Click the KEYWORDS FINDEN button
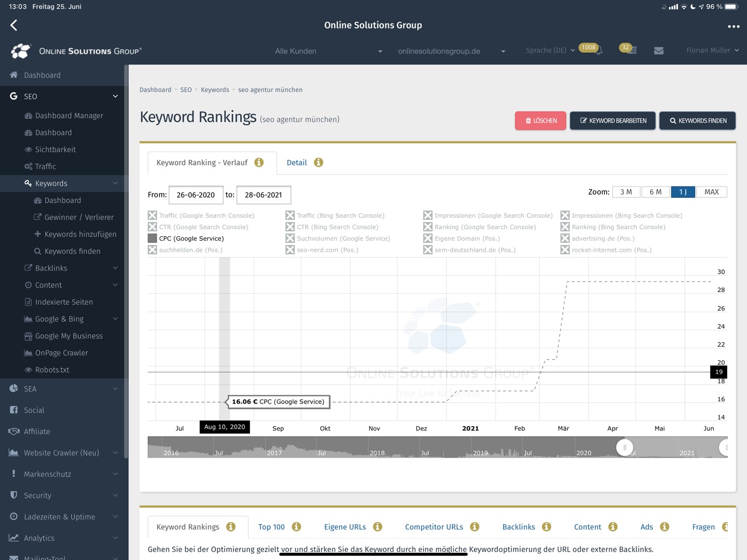 click(x=698, y=120)
